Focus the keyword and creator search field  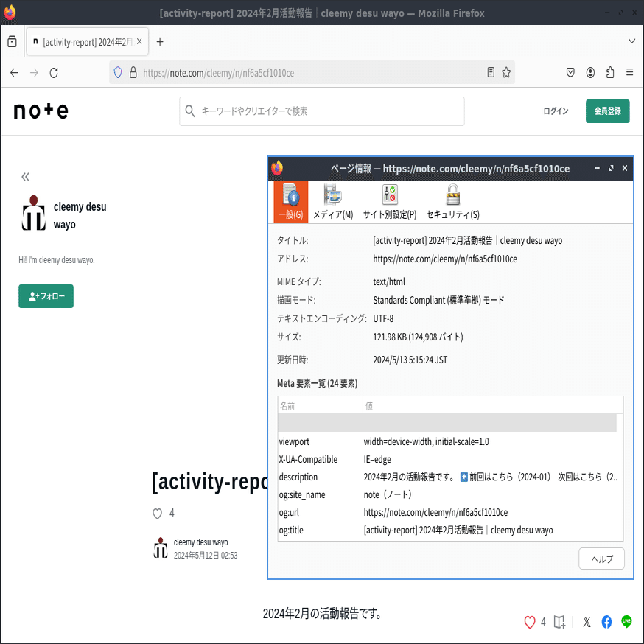(x=321, y=111)
